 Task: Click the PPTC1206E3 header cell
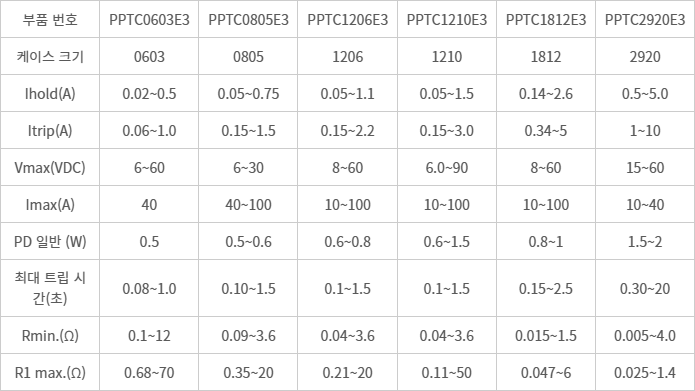click(x=348, y=20)
